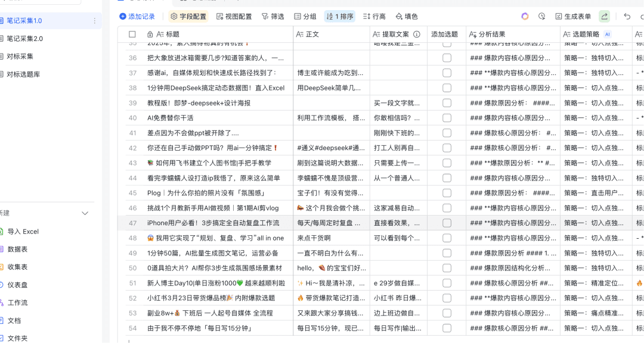Check 添加选题 box for row 40
Viewport: 644px width, 343px height.
pyautogui.click(x=447, y=118)
